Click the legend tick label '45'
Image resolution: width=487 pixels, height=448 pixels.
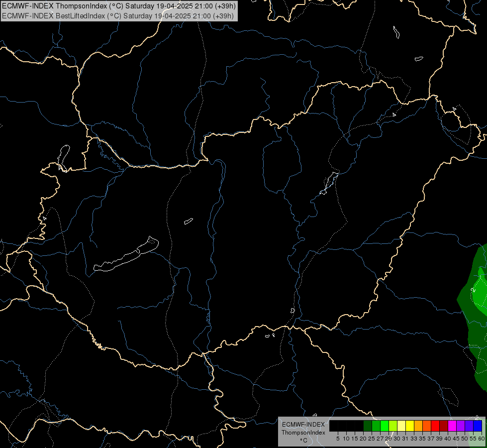(456, 439)
